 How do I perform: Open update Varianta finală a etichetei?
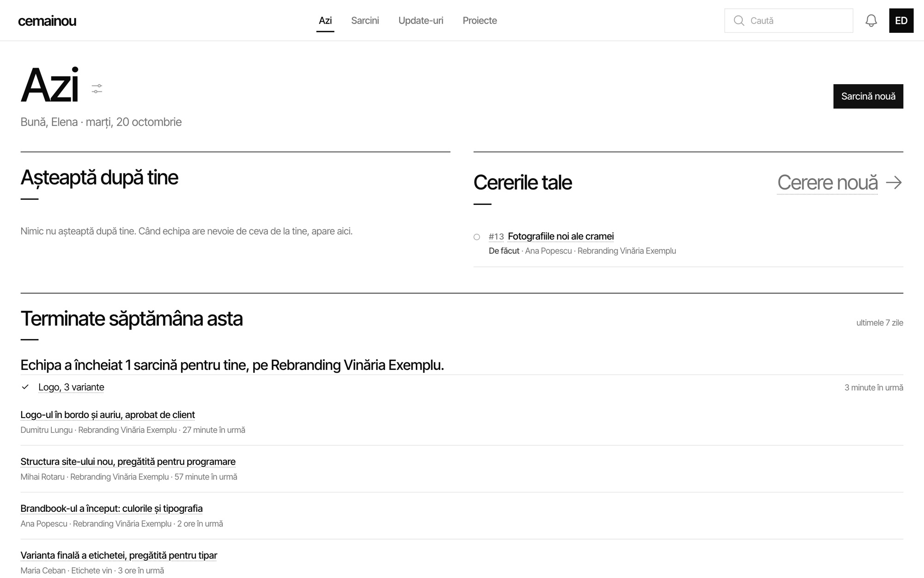(119, 555)
